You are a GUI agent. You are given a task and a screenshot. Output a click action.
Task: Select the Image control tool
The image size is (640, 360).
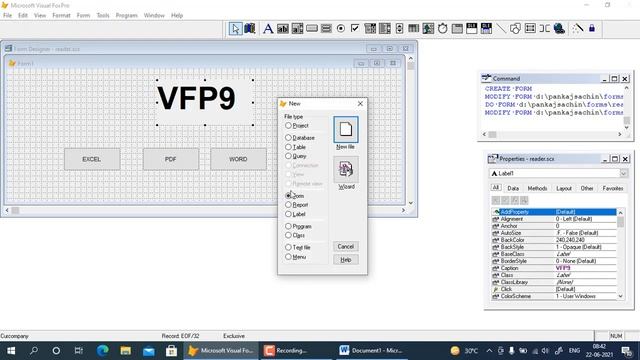tap(428, 29)
